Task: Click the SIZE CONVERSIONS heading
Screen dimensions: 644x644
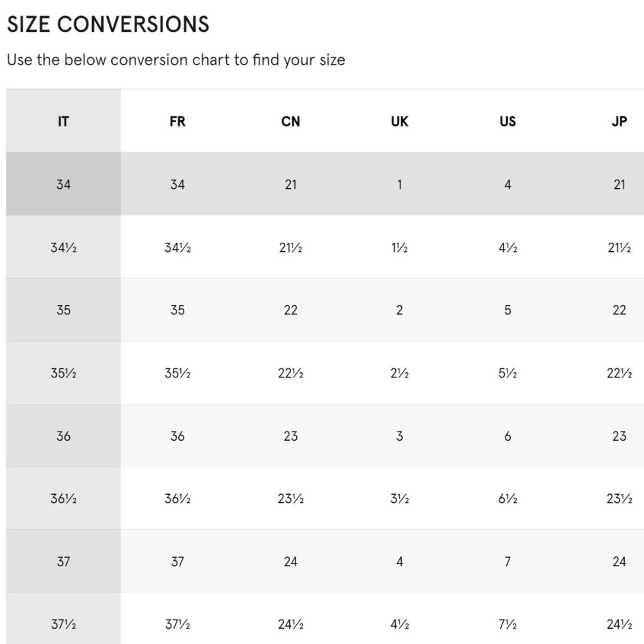Action: [x=108, y=24]
